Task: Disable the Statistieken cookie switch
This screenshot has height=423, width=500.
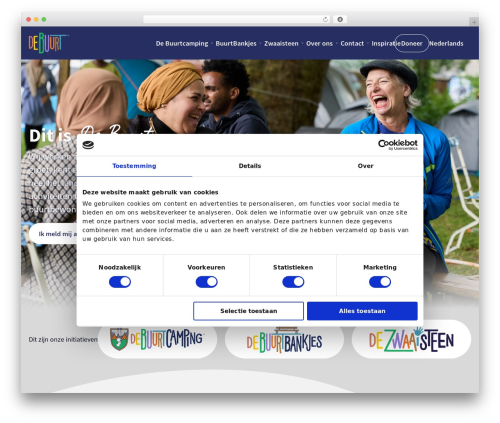Action: click(x=293, y=282)
